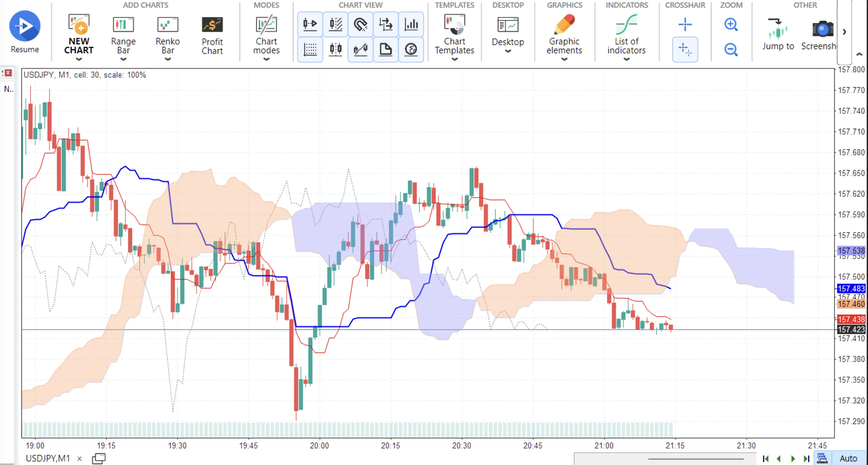Click the stacked windows icon near Auto
Viewport: 868px width, 465px height.
pos(822,458)
